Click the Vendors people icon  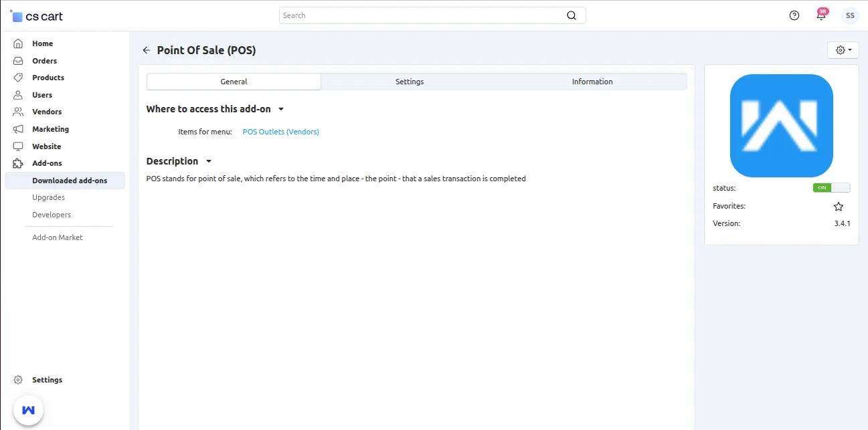point(18,112)
